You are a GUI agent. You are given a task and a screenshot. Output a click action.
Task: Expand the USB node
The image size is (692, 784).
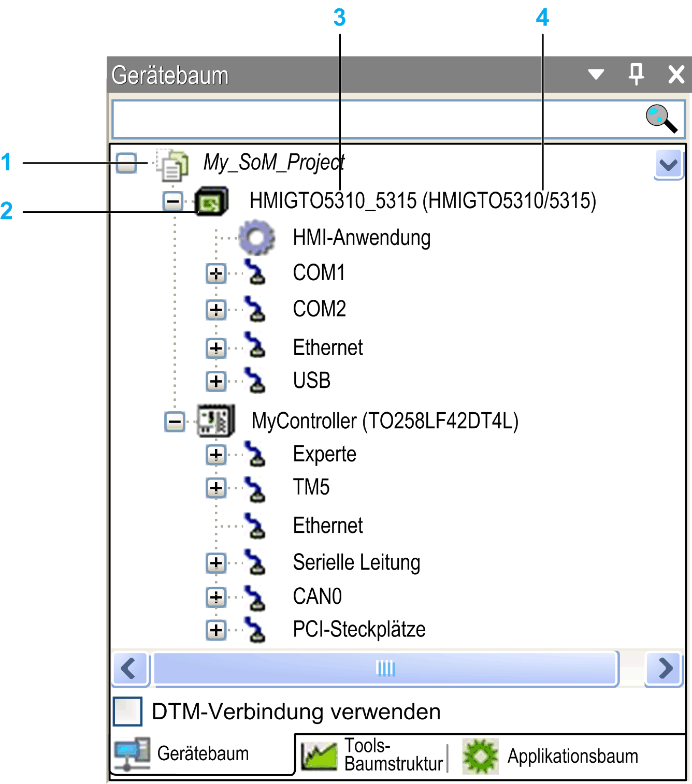(x=216, y=381)
